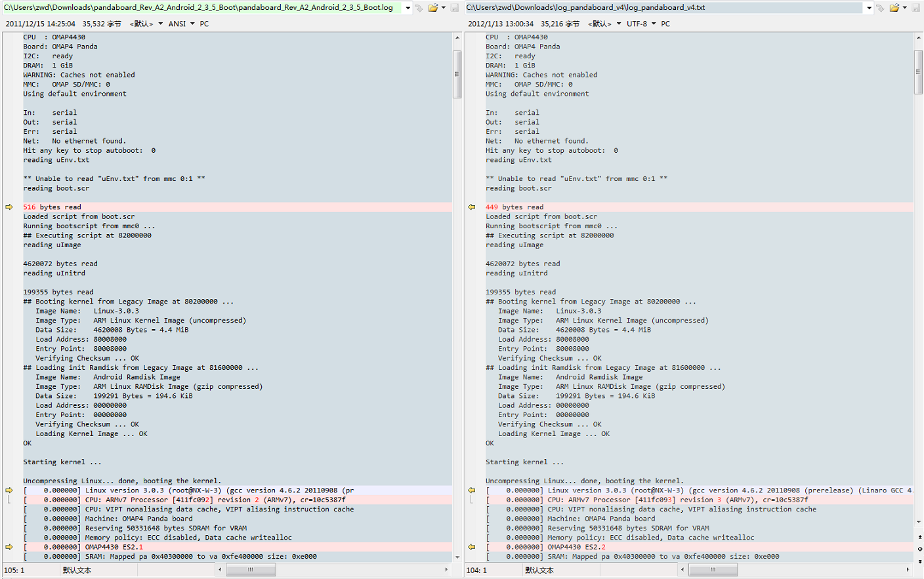Click the right file path input field
This screenshot has width=924, height=579.
[x=663, y=8]
